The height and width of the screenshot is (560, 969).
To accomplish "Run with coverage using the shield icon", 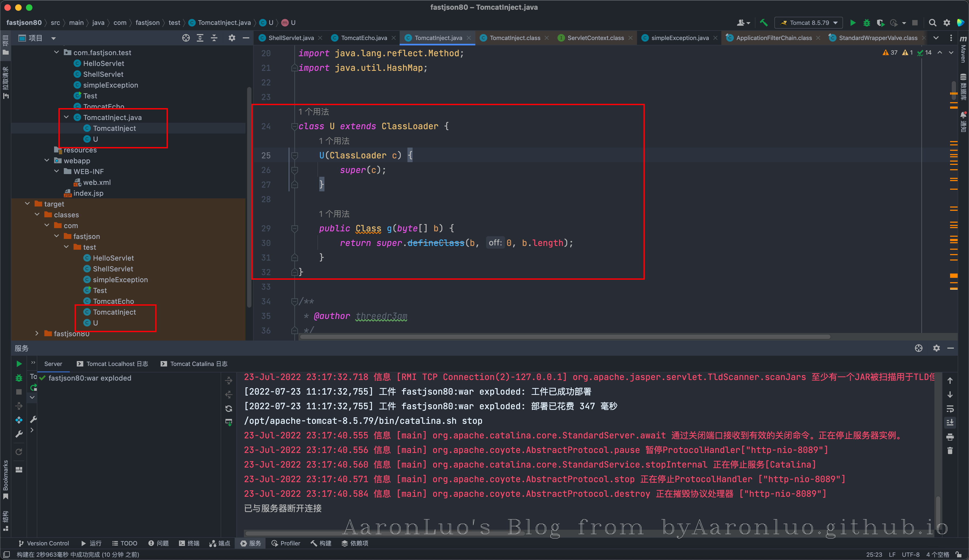I will coord(880,23).
